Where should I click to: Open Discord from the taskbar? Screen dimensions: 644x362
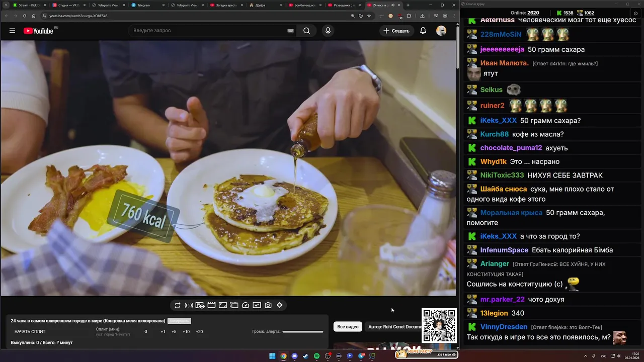pyautogui.click(x=294, y=356)
